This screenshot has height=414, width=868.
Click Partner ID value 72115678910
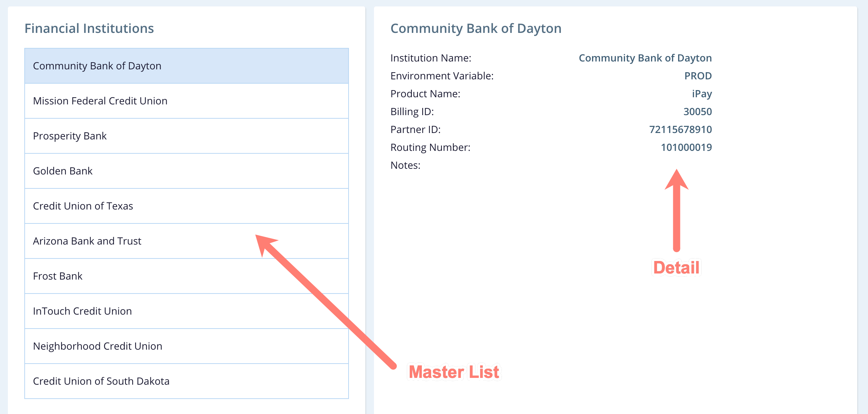click(680, 129)
